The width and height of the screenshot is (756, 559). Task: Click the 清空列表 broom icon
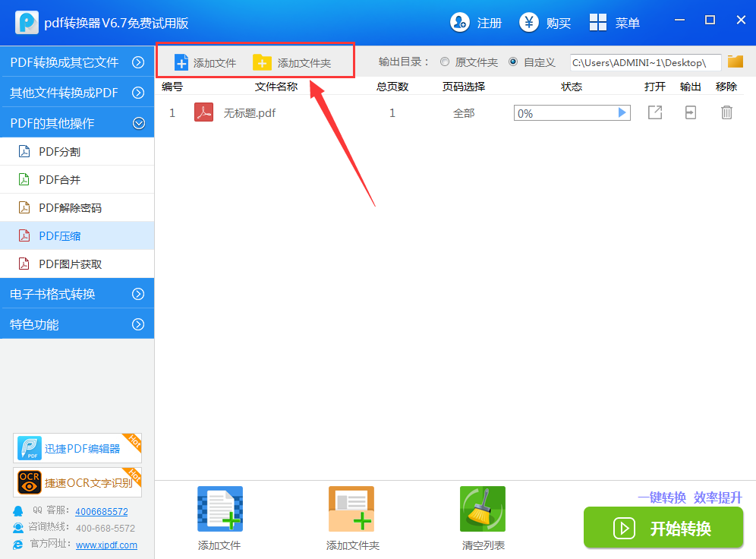point(483,508)
